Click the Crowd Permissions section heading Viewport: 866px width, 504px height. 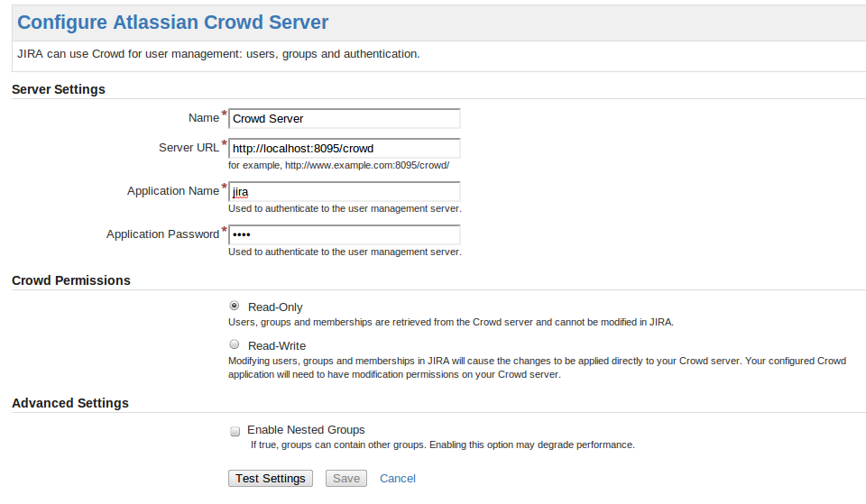click(71, 280)
